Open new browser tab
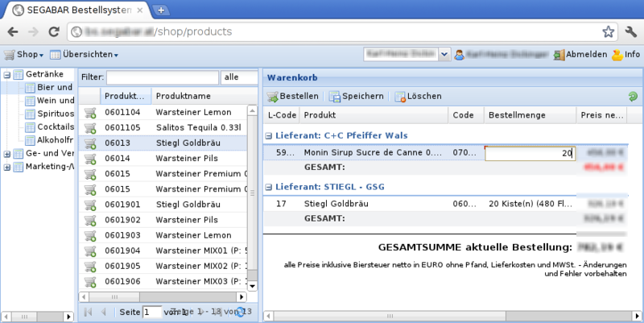The height and width of the screenshot is (323, 644). (161, 10)
